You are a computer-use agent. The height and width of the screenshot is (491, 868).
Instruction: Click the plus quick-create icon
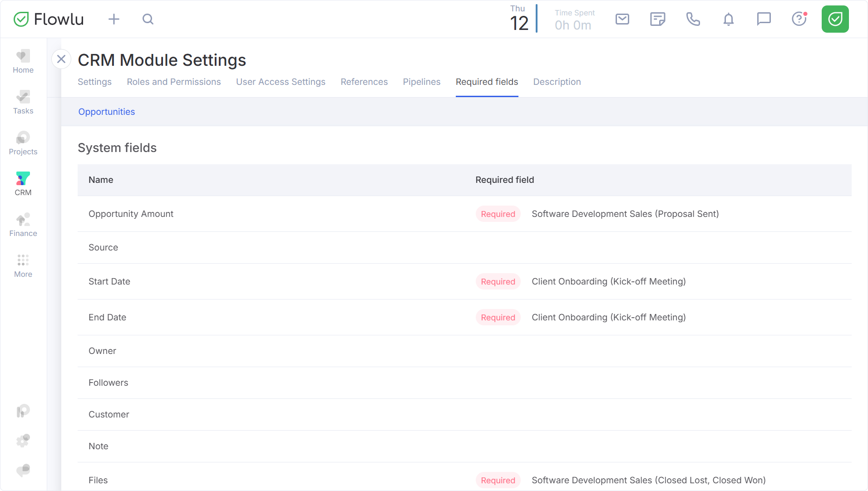coord(114,19)
